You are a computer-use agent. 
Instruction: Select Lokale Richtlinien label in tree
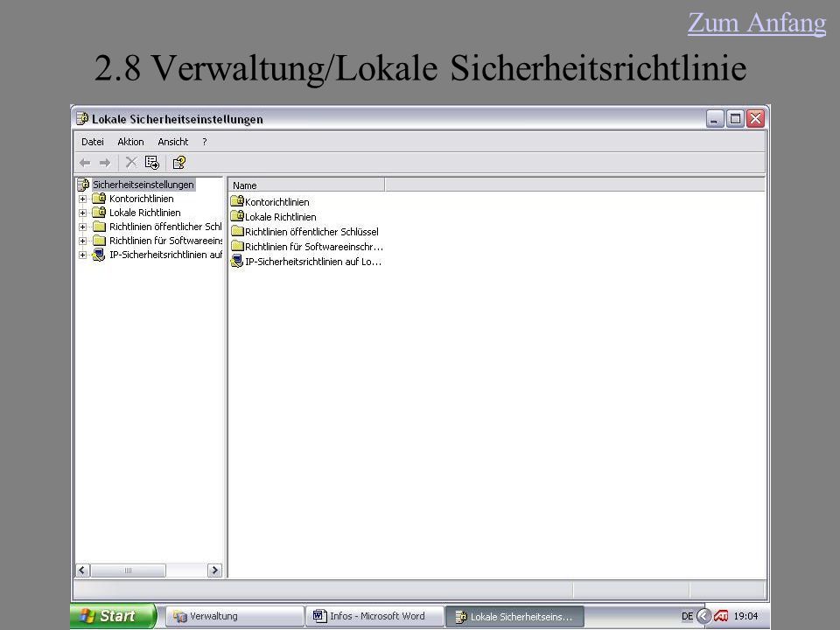point(145,213)
